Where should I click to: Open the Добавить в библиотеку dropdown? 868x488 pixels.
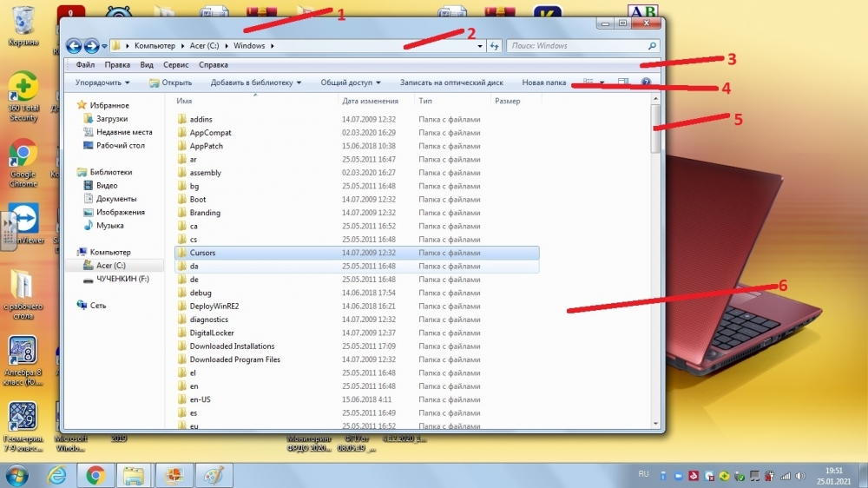click(x=256, y=82)
